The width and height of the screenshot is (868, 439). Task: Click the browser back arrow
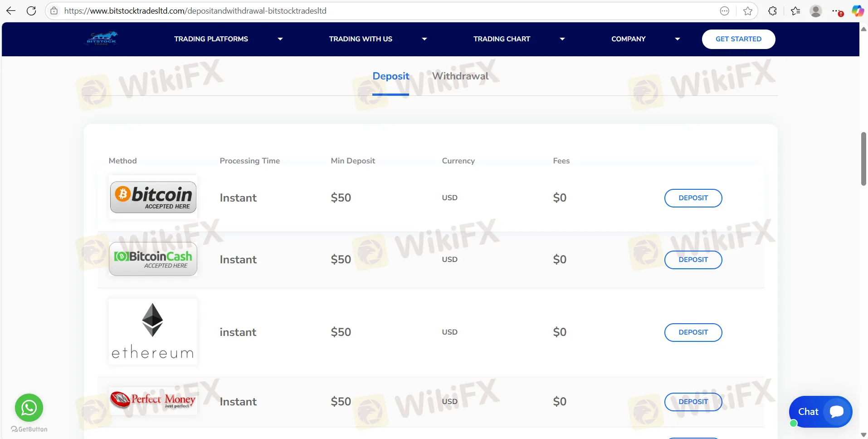coord(10,10)
